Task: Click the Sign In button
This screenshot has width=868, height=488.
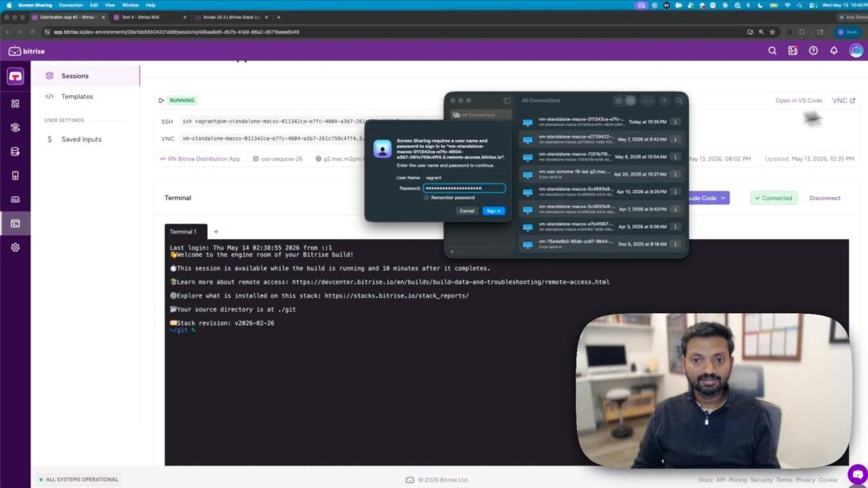Action: click(494, 211)
